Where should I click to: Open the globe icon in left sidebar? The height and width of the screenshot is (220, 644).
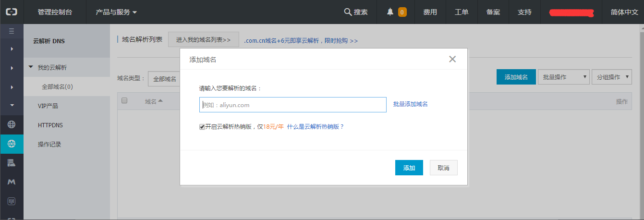(x=12, y=124)
